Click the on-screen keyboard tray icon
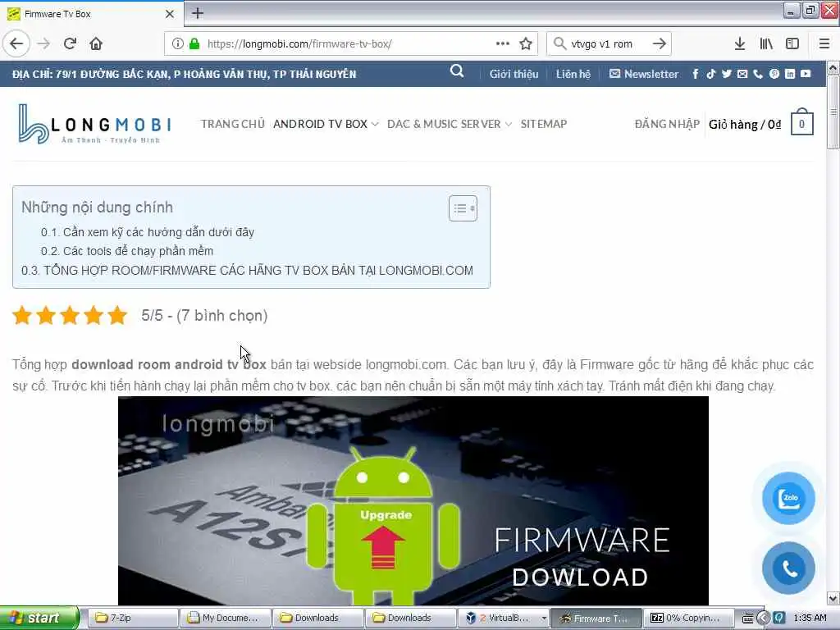Screen dimensions: 840x630 [748, 619]
